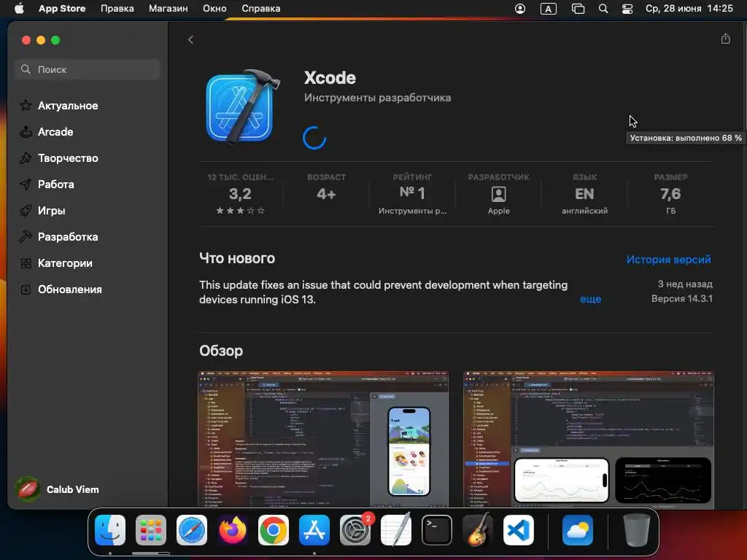Open the Окно menu
This screenshot has width=747, height=560.
pyautogui.click(x=214, y=9)
